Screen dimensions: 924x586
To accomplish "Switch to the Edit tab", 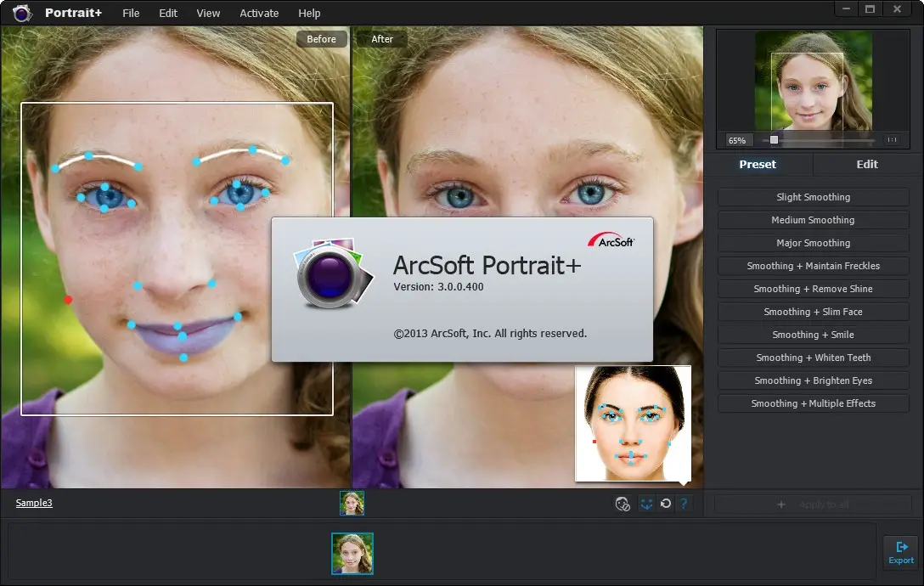I will (x=867, y=165).
